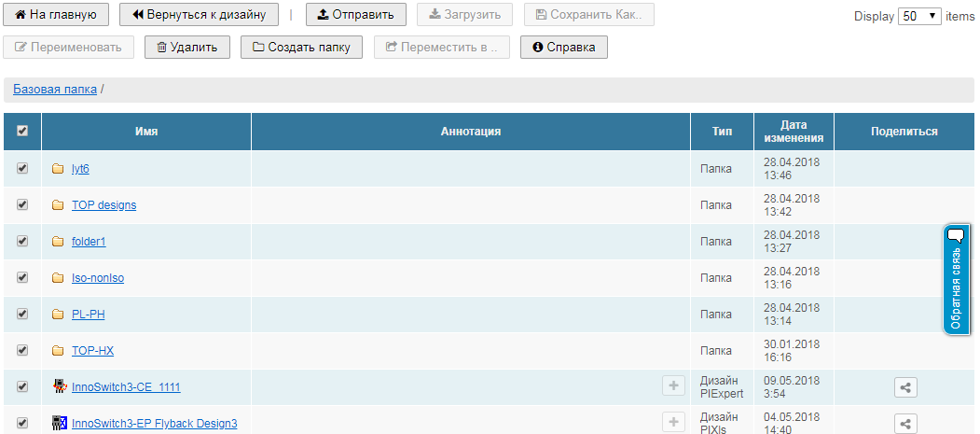Add annotation plus icon for InnoSwitch3-EP Flyback Design3
The image size is (980, 434).
[673, 423]
